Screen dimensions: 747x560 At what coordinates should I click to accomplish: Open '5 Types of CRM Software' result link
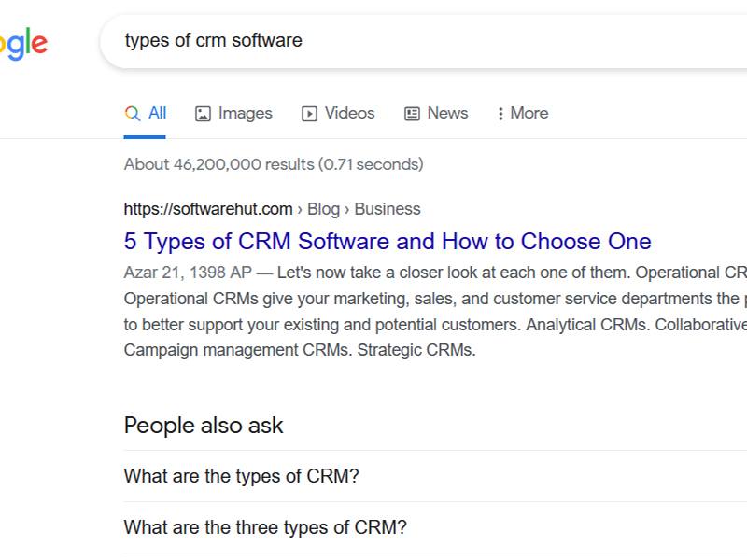pos(388,242)
